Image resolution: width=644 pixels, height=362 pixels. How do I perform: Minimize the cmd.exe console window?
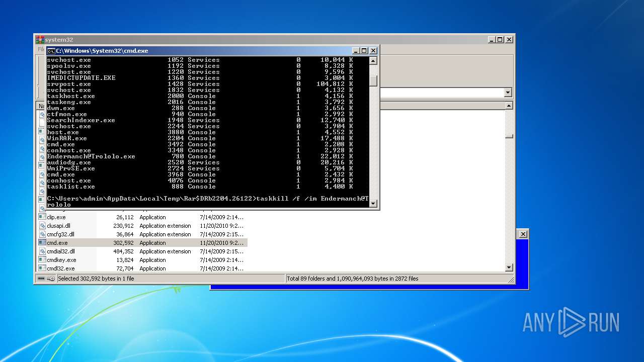pyautogui.click(x=356, y=51)
